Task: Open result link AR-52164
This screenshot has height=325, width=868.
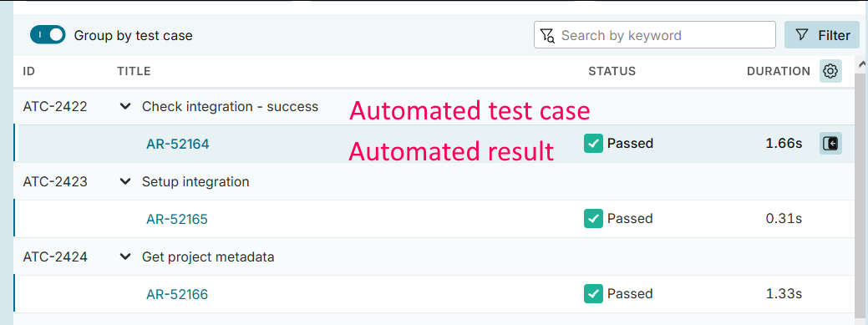Action: pos(178,144)
